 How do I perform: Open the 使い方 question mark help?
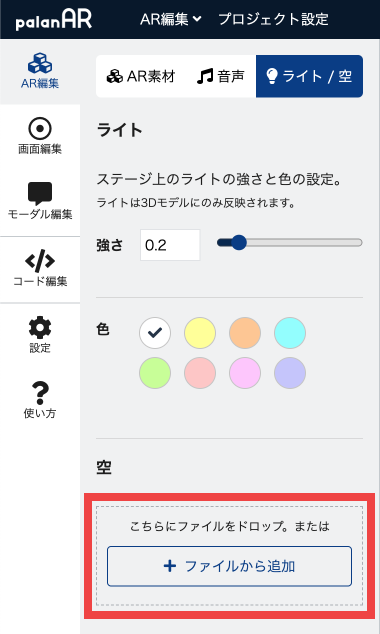coord(40,393)
